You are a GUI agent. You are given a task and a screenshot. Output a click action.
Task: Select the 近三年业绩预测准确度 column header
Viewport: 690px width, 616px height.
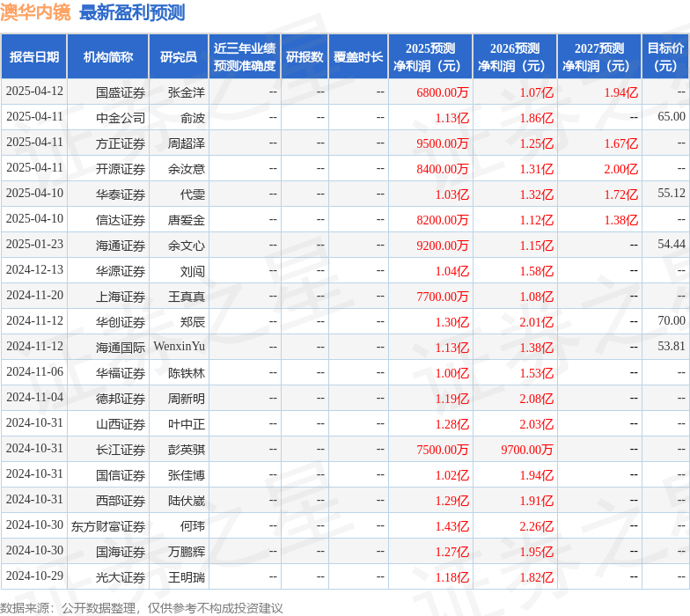244,57
